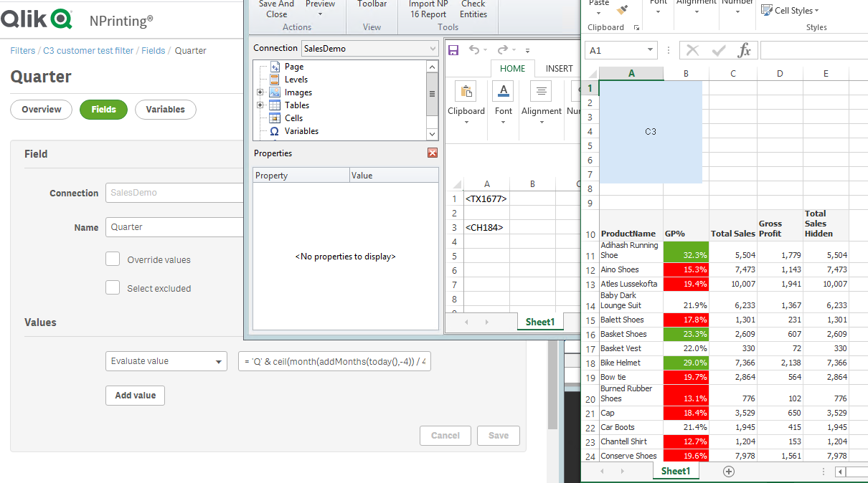Open the C3 customer test filter breadcrumb link

pos(88,51)
